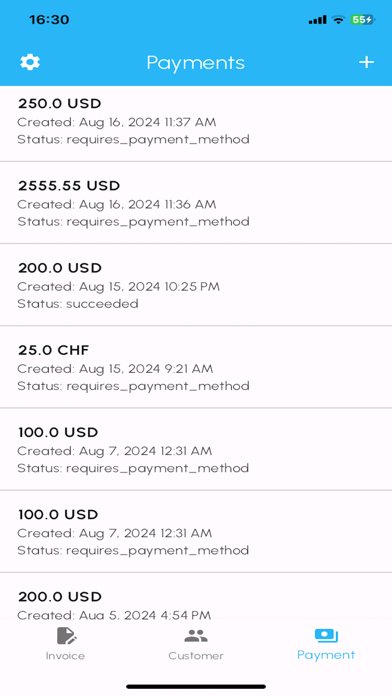The width and height of the screenshot is (392, 696).
Task: Tap the Invoice document icon
Action: click(67, 636)
